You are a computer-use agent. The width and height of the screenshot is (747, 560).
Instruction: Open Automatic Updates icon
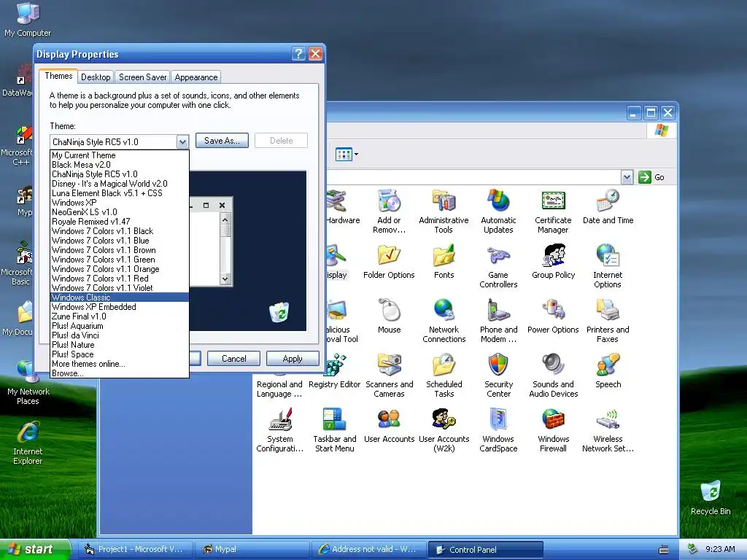[x=498, y=211]
